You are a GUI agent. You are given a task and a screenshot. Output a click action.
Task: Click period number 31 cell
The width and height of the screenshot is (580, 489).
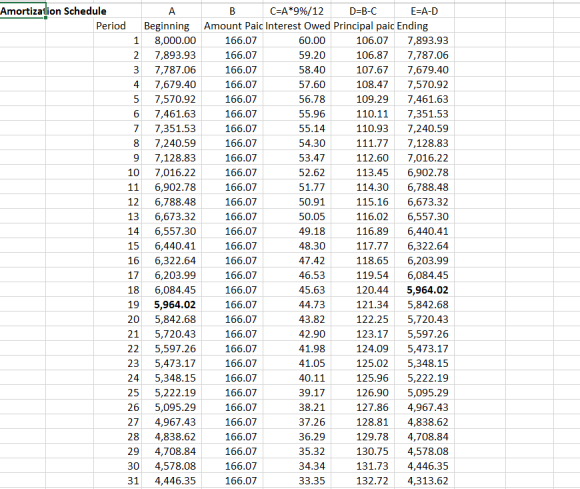[x=117, y=481]
